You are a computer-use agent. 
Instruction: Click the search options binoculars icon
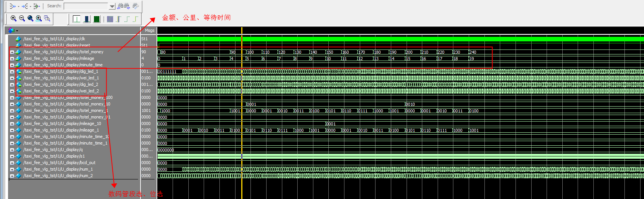click(135, 6)
